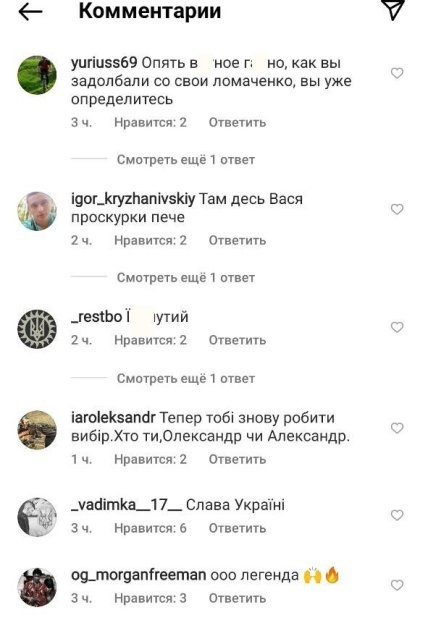Screen dimensions: 428x631
Task: Open igor_kryzhanivskiy's profile picture
Action: [37, 211]
